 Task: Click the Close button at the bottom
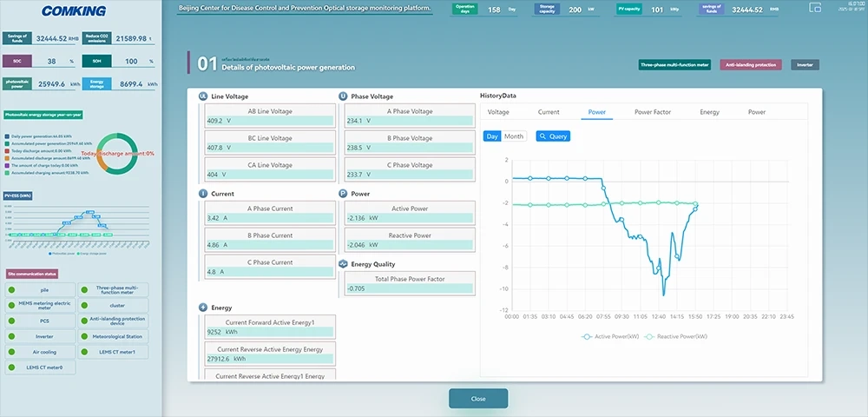(x=478, y=399)
